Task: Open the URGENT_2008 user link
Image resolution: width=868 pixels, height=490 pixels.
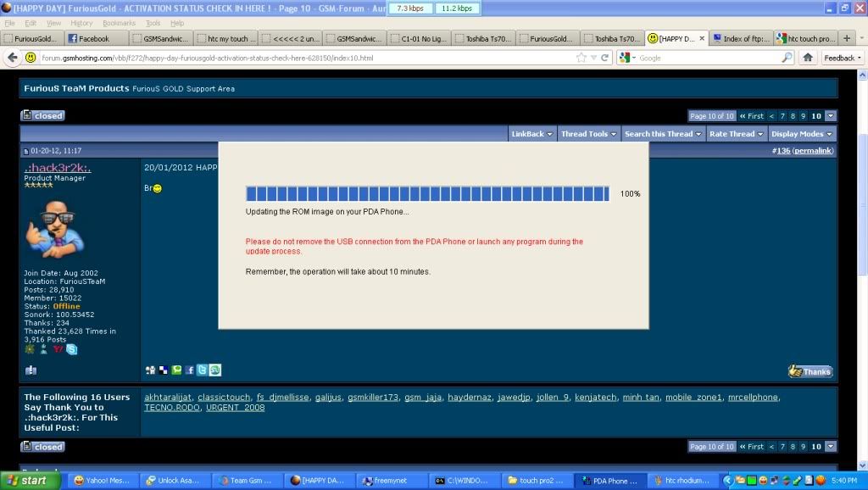Action: (x=236, y=408)
